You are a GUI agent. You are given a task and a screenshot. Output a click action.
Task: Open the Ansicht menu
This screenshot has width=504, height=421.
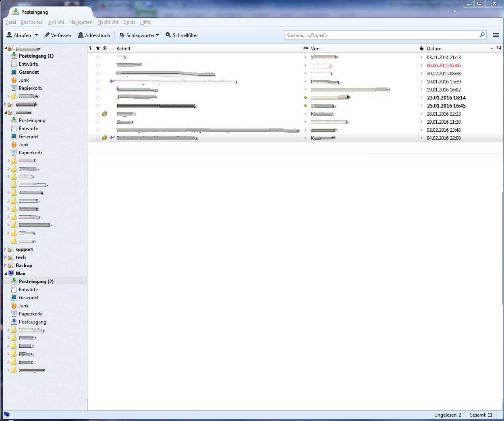56,22
